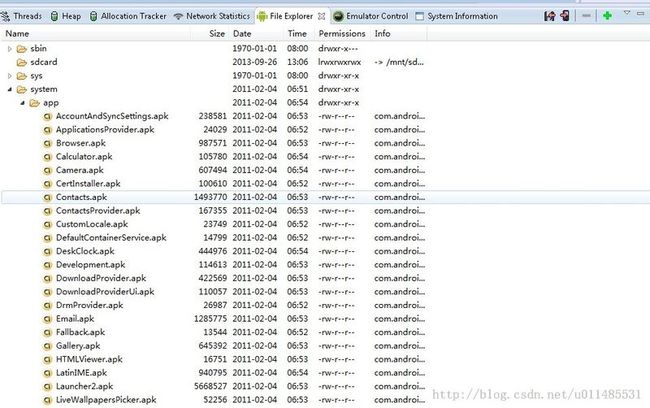
Task: Click the delete selection minus icon
Action: [586, 16]
